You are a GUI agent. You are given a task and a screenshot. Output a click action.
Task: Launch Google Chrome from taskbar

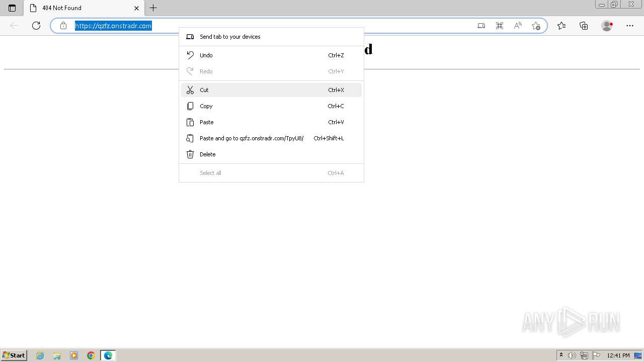(91, 355)
